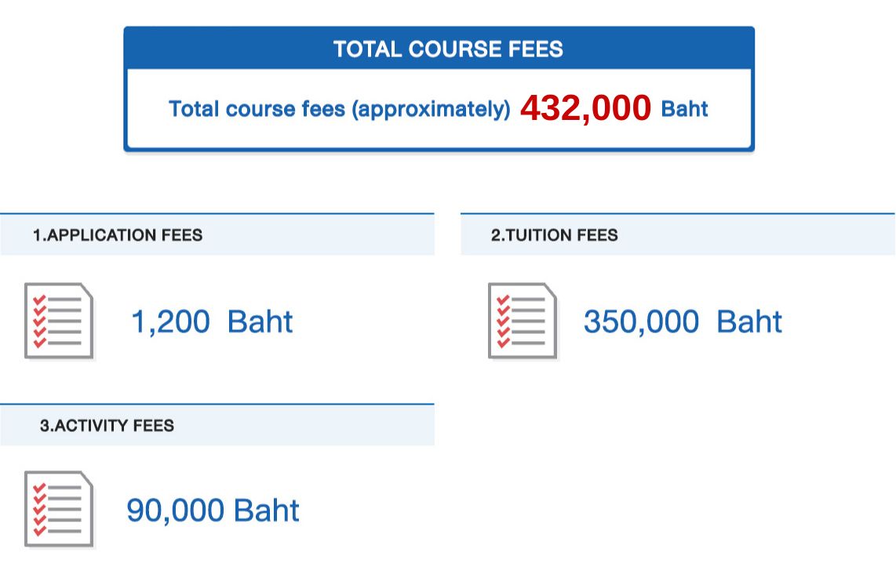
Task: Click 'Baht' next to the 1,200 amount
Action: tap(260, 321)
